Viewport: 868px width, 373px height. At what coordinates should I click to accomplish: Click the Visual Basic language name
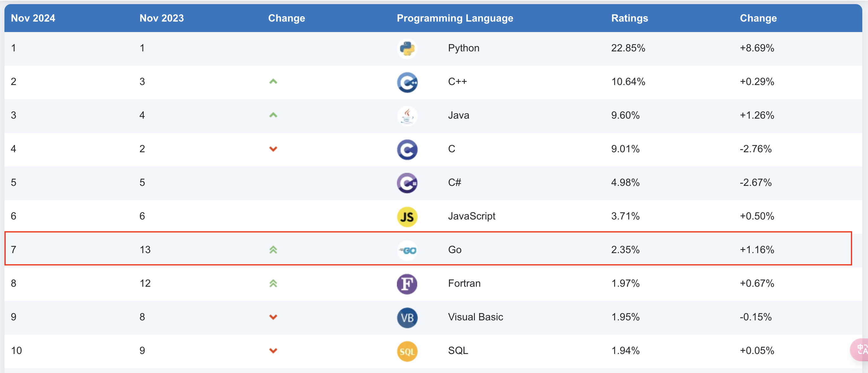click(x=475, y=317)
